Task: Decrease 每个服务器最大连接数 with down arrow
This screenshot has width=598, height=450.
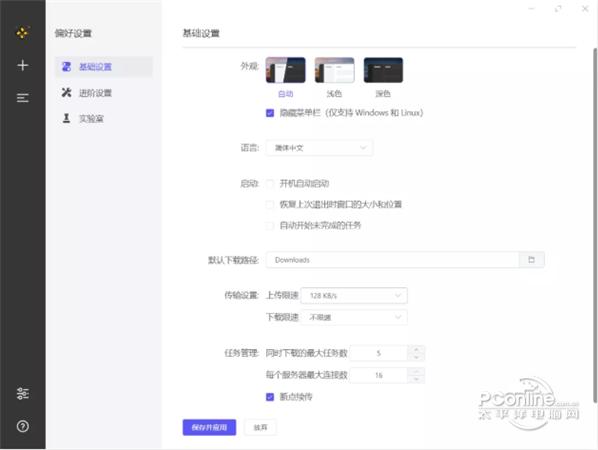Action: (x=416, y=379)
